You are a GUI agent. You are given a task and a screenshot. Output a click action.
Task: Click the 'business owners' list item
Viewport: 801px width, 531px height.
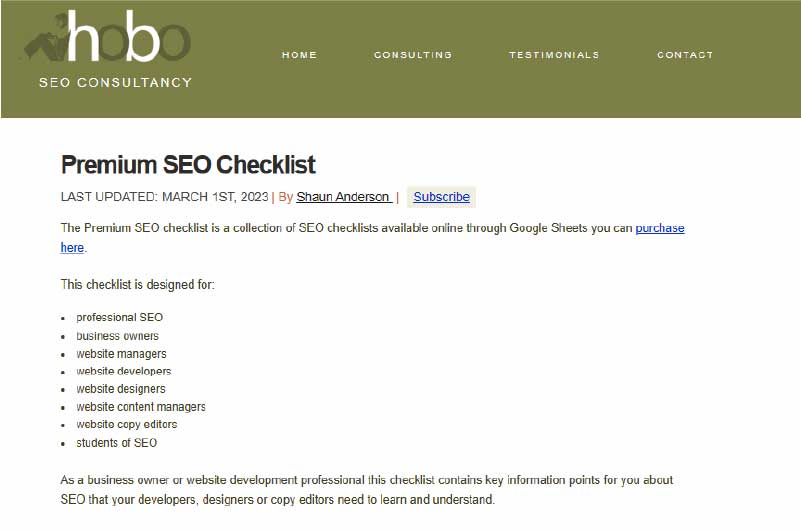(117, 336)
